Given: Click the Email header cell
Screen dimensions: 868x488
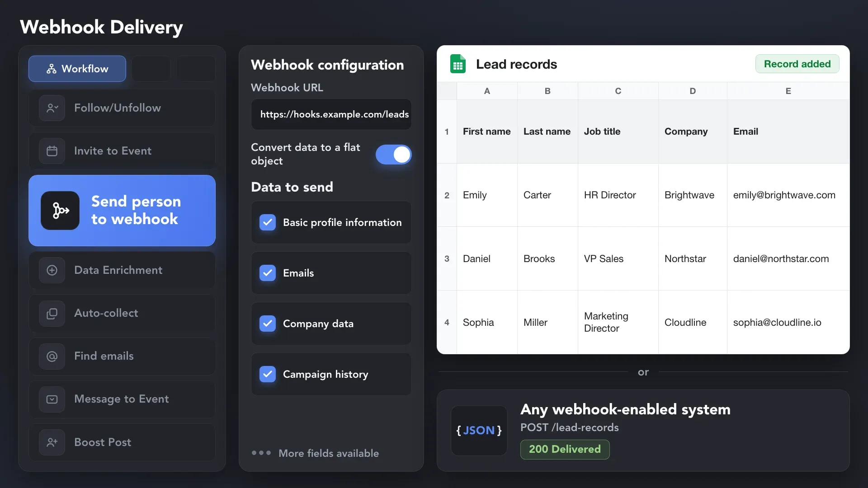Looking at the screenshot, I should [x=788, y=131].
